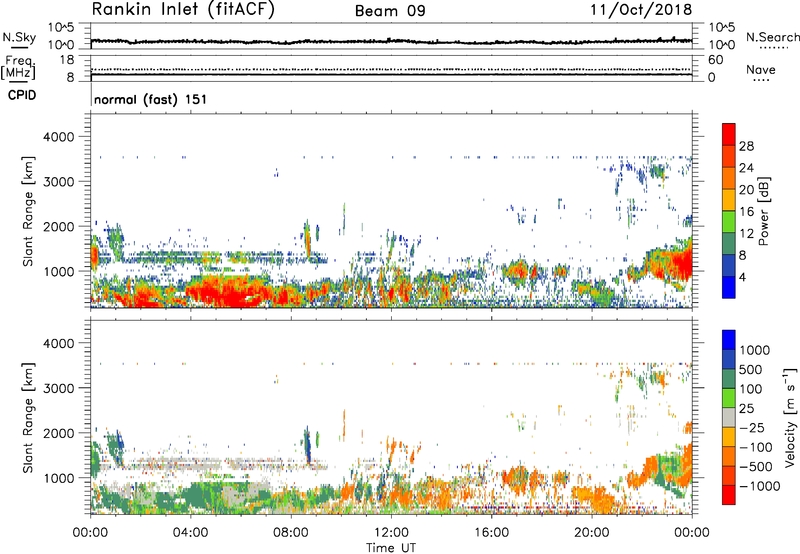Click the 'Beam 09' label
This screenshot has height=554, width=800.
tap(390, 11)
